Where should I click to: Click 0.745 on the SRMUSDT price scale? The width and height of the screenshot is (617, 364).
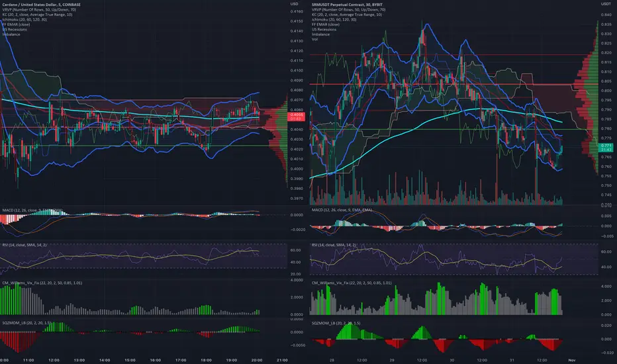point(606,195)
